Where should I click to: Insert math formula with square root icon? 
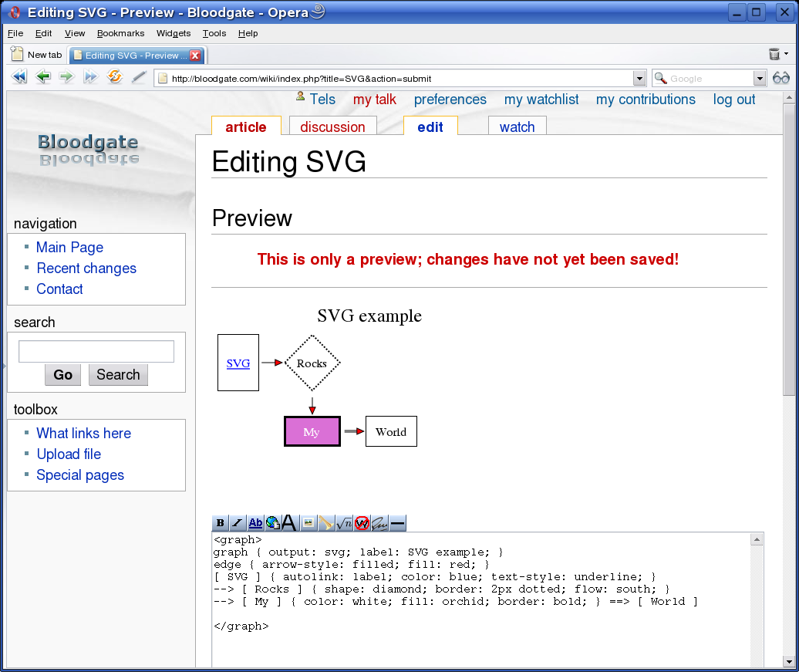coord(344,523)
